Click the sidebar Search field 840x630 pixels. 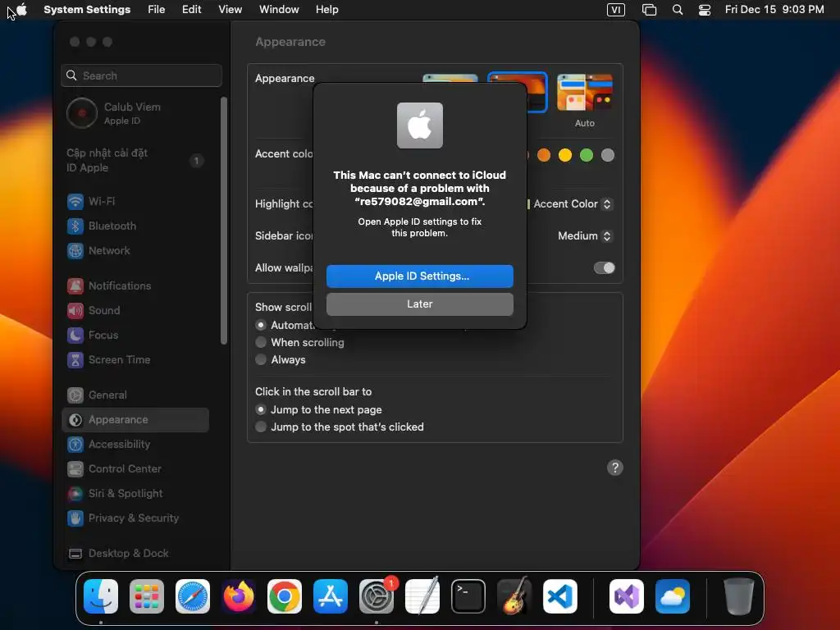tap(141, 75)
